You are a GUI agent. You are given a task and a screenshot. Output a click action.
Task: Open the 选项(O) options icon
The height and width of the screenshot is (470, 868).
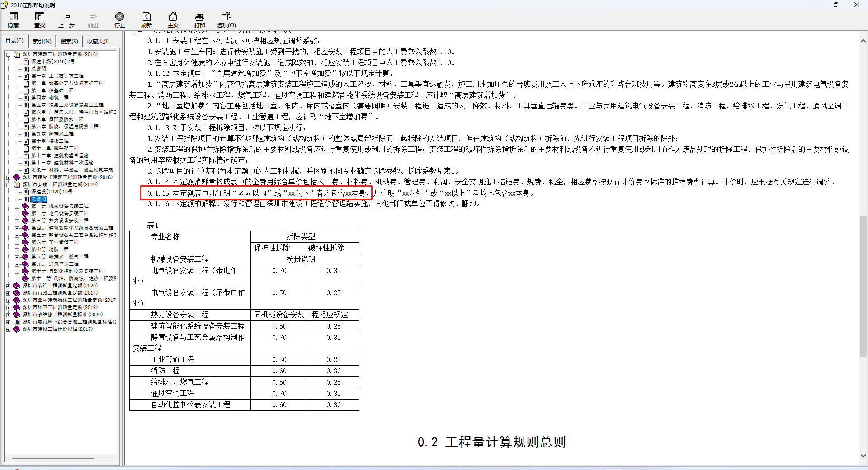pos(226,20)
